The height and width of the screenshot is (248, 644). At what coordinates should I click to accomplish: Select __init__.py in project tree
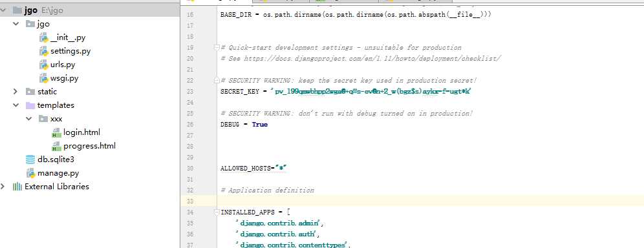coord(68,37)
